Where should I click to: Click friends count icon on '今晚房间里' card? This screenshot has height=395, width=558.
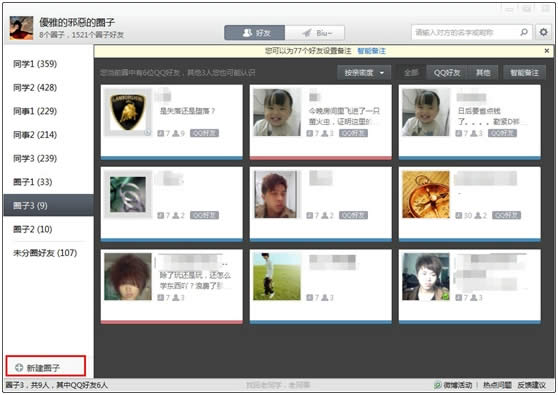(x=325, y=133)
